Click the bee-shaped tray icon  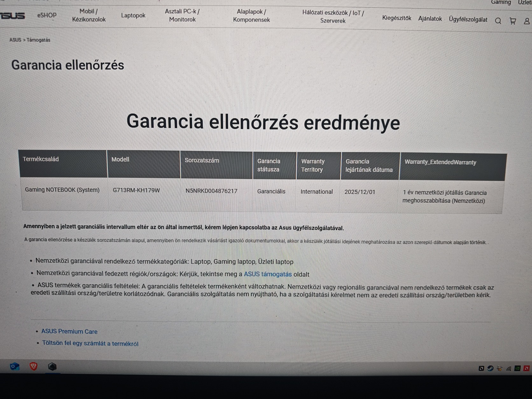500,368
